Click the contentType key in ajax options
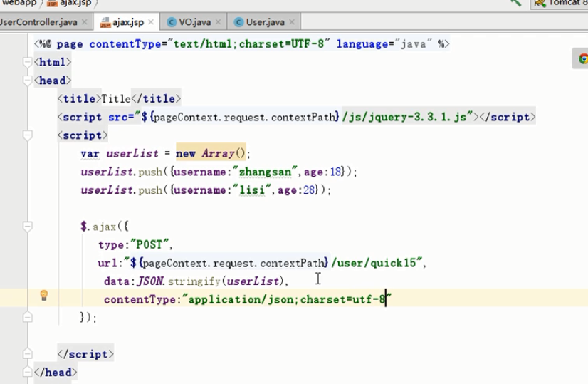Viewport: 588px width, 384px height. pos(140,299)
